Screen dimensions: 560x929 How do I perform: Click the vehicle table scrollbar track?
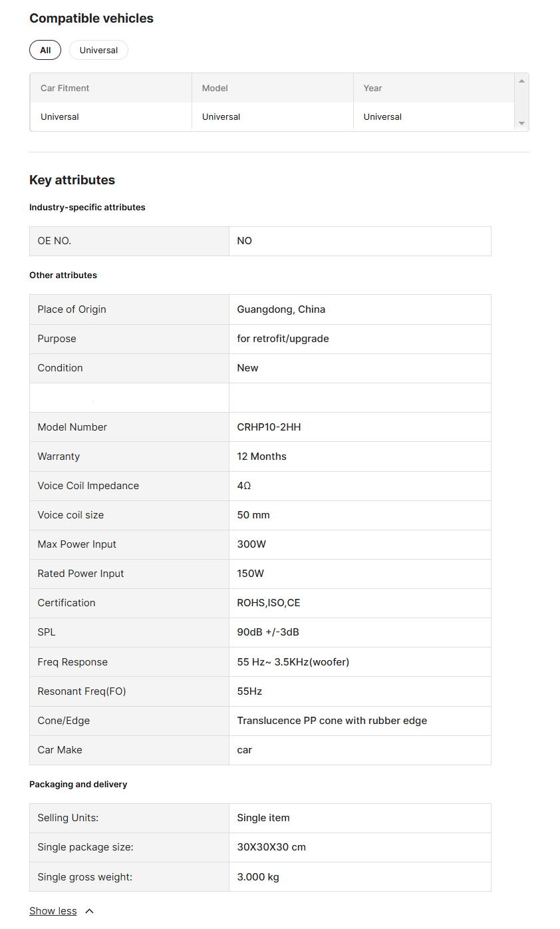(x=521, y=102)
